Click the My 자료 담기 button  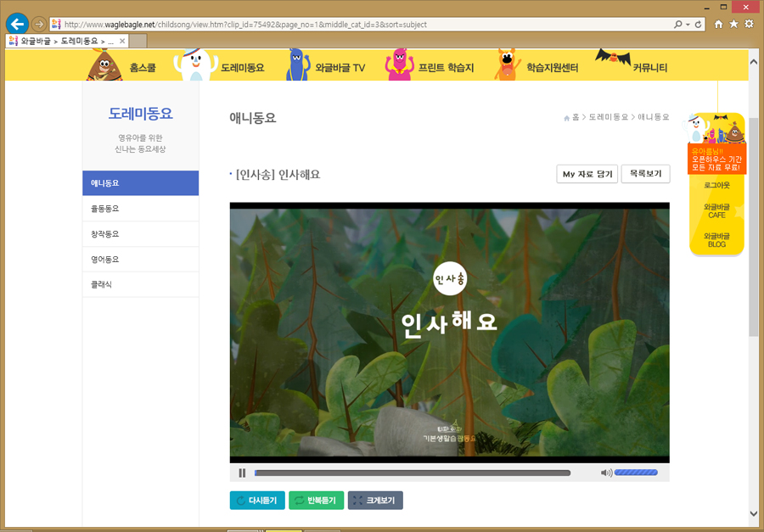click(587, 174)
